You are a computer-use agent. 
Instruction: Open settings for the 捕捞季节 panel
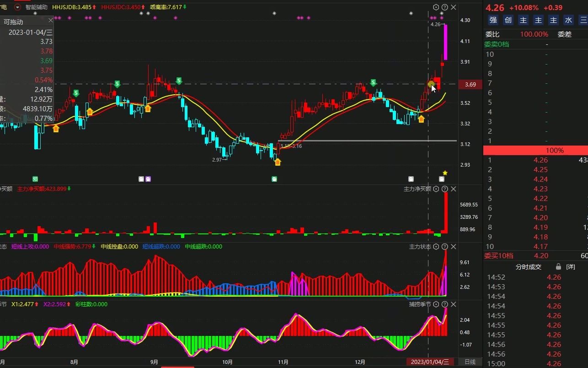pos(436,304)
